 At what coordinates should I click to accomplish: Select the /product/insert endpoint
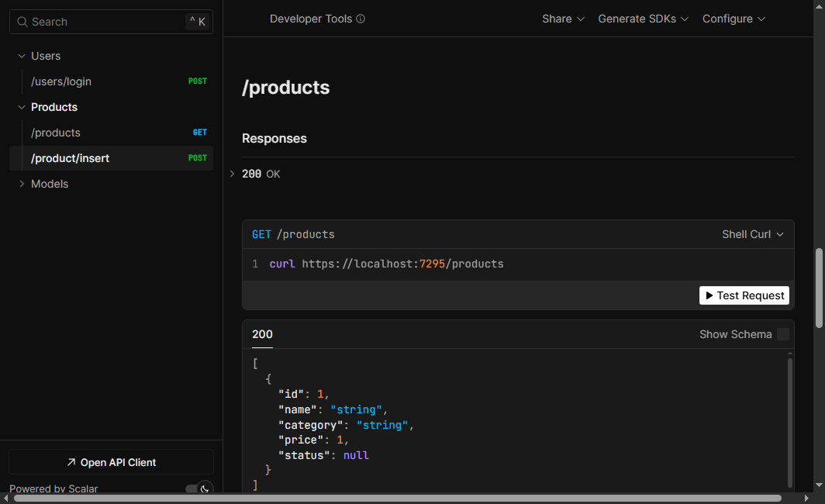pos(111,158)
